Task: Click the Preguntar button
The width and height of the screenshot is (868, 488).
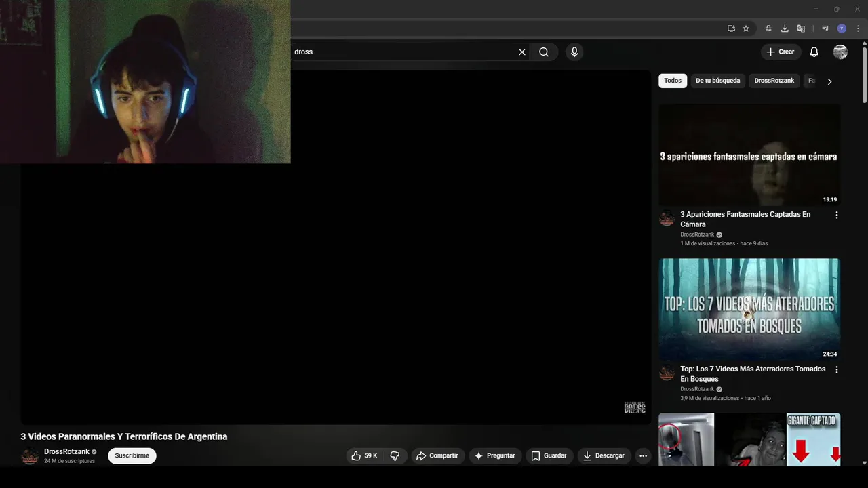Action: point(495,456)
